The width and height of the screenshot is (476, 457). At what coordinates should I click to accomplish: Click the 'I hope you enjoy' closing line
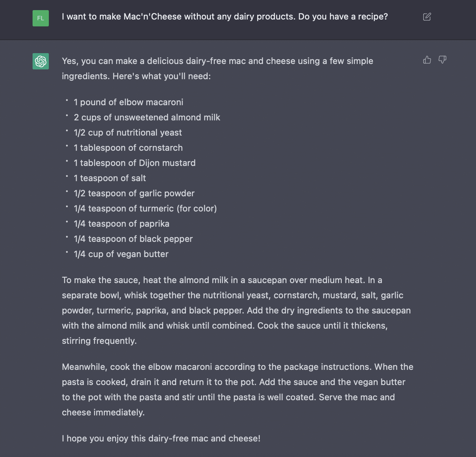click(161, 439)
